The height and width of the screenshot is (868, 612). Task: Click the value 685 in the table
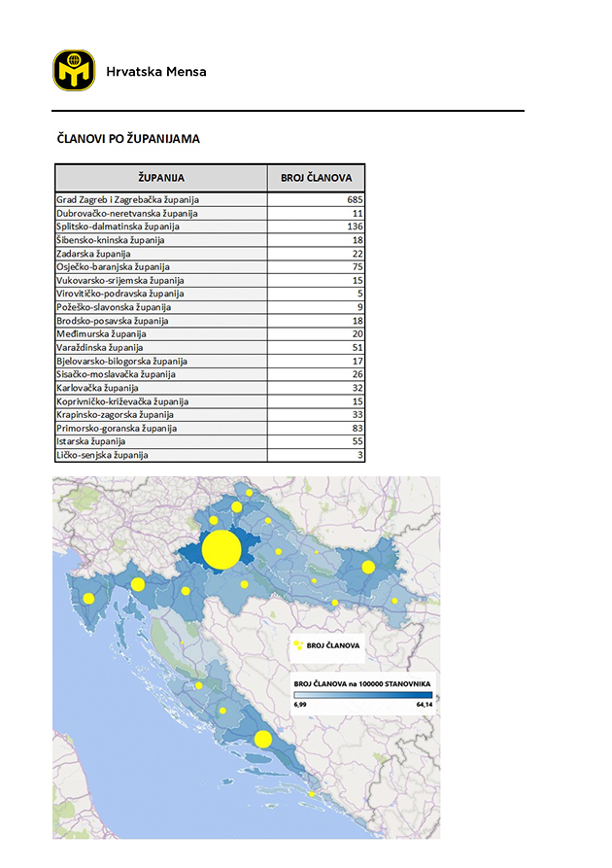(x=353, y=199)
